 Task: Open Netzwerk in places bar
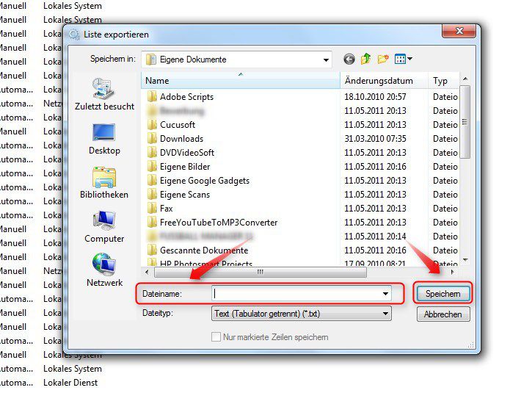104,270
